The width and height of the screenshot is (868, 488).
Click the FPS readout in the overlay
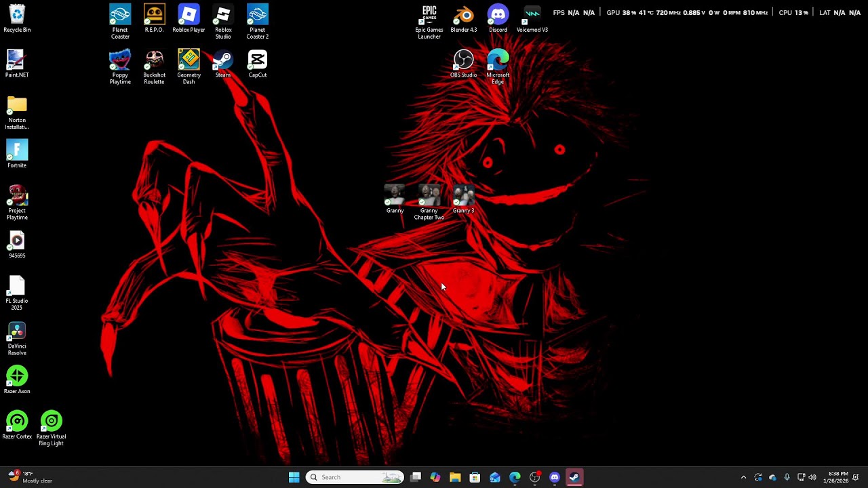(x=574, y=13)
